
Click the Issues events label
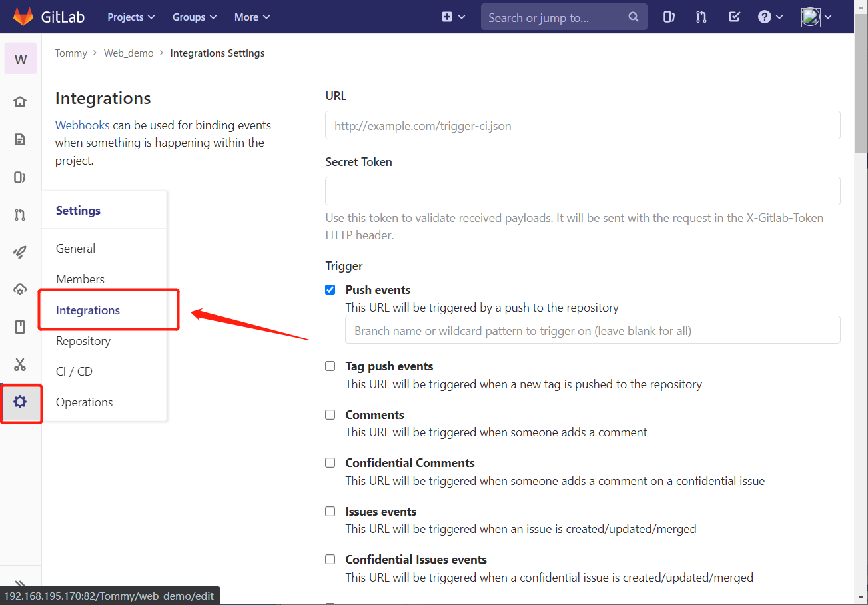coord(381,512)
